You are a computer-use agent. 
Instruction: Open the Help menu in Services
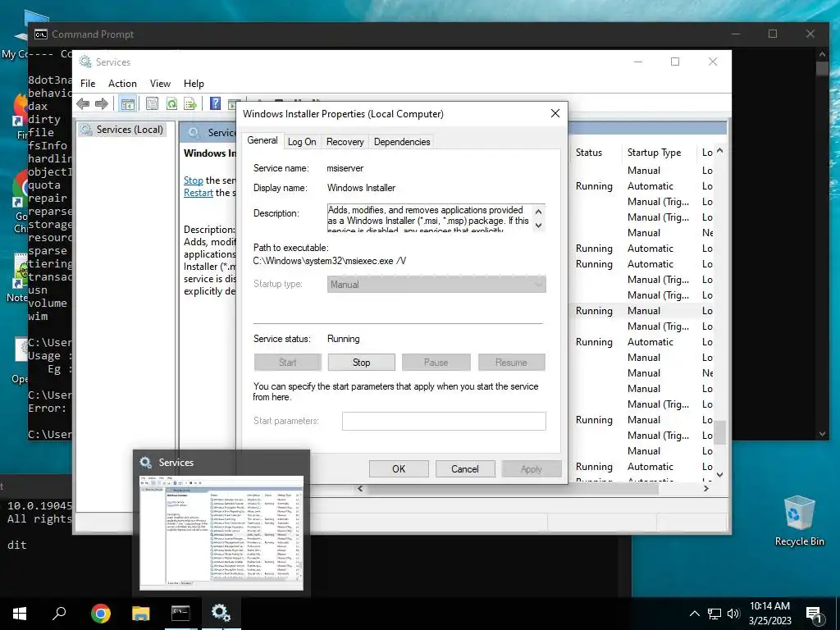(x=194, y=84)
